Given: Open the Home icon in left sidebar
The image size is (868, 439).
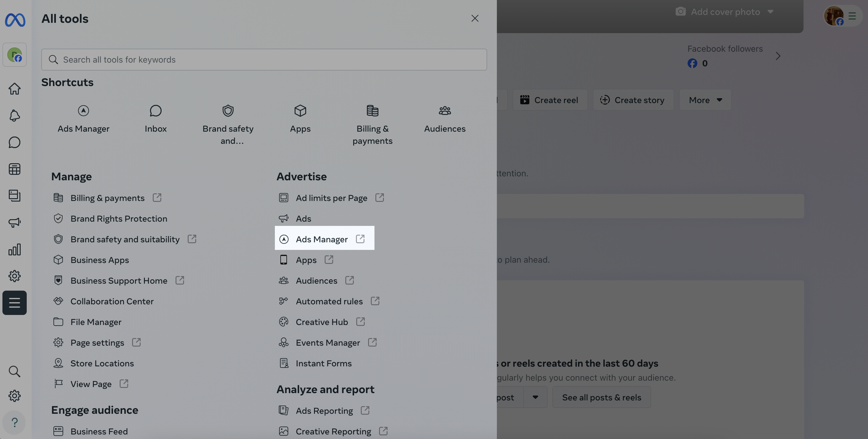Looking at the screenshot, I should [x=15, y=89].
